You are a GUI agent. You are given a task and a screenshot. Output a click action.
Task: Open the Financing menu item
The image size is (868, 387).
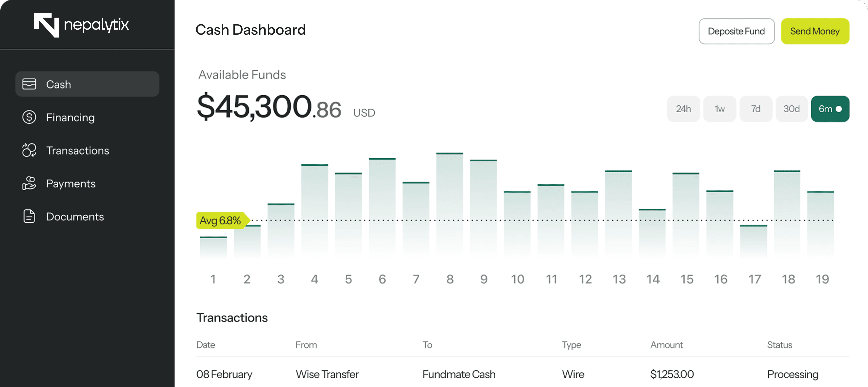70,117
